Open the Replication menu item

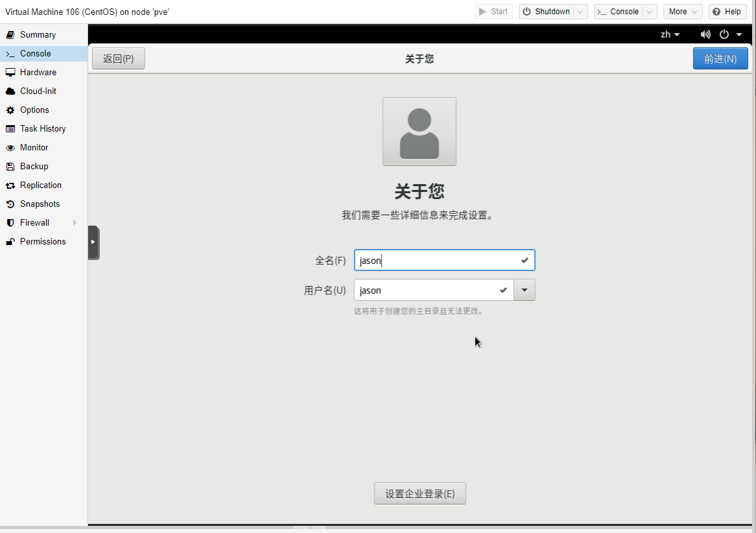pyautogui.click(x=41, y=185)
